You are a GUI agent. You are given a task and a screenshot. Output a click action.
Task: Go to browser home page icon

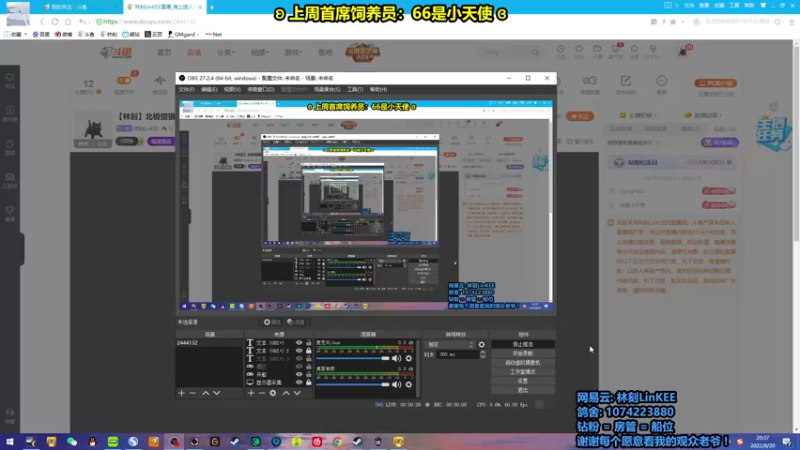coord(68,22)
